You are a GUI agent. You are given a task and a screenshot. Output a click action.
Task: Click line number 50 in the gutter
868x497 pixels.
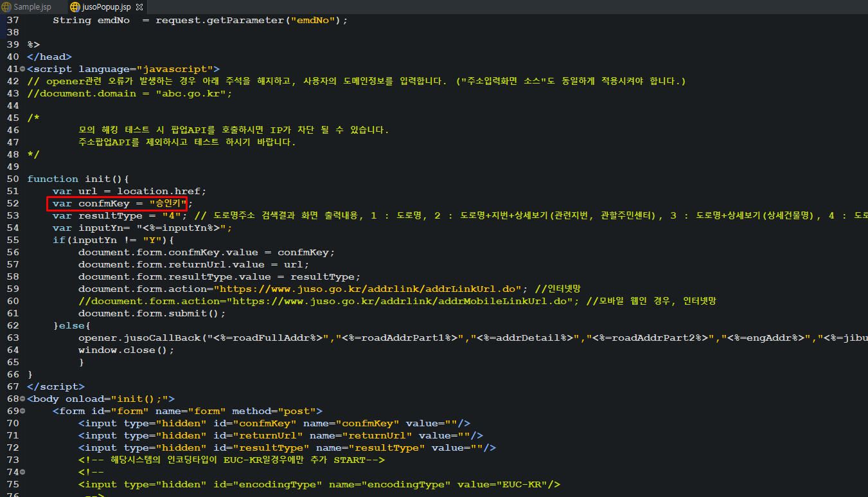pos(13,179)
